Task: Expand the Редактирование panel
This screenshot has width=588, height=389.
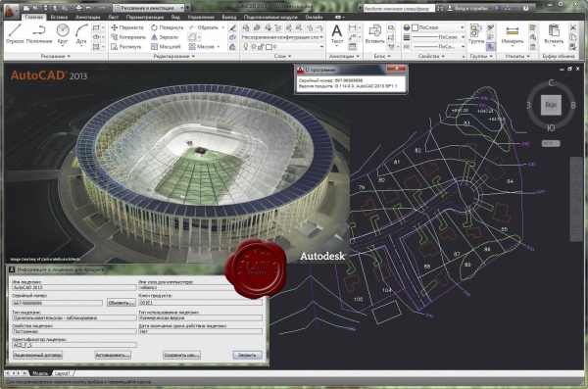Action: coord(174,56)
